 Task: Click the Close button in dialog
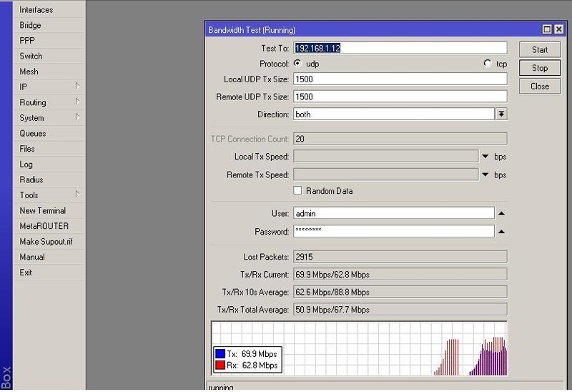540,87
